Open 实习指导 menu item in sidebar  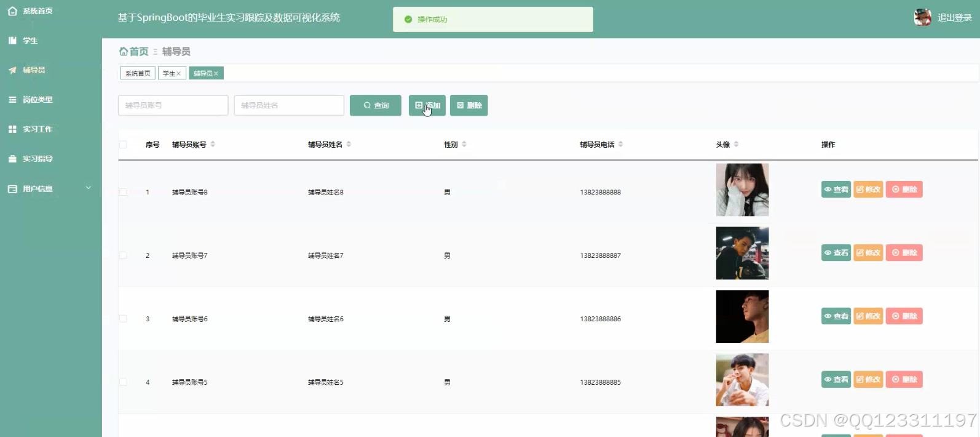tap(51, 159)
